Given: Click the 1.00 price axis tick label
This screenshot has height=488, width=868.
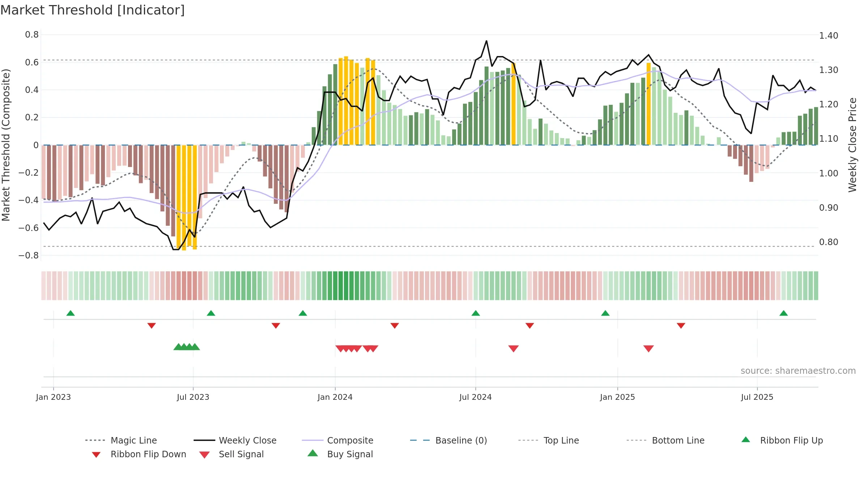Looking at the screenshot, I should (829, 173).
